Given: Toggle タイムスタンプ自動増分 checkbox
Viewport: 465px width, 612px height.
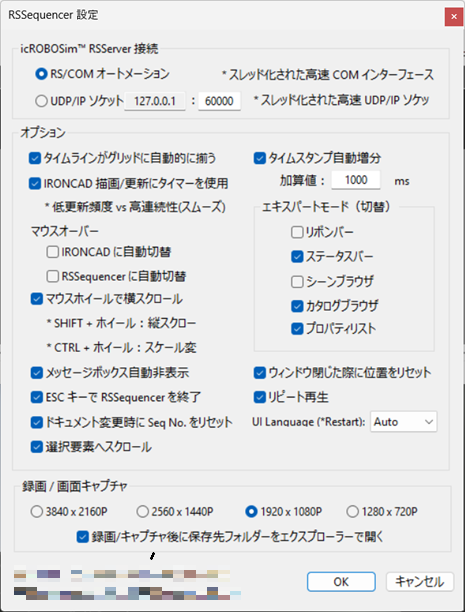Looking at the screenshot, I should [260, 158].
